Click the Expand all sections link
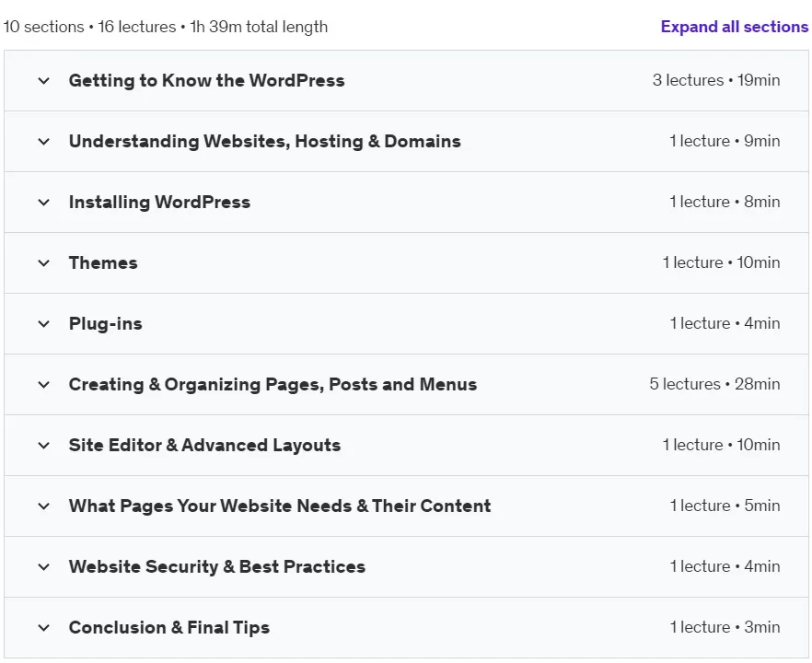This screenshot has width=812, height=663. point(735,27)
